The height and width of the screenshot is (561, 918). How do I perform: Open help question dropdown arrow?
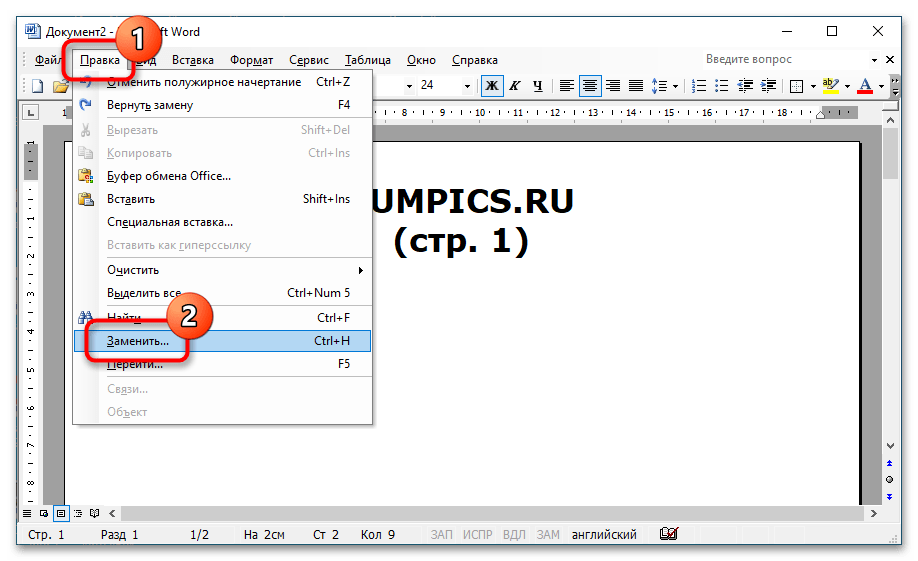click(x=874, y=60)
